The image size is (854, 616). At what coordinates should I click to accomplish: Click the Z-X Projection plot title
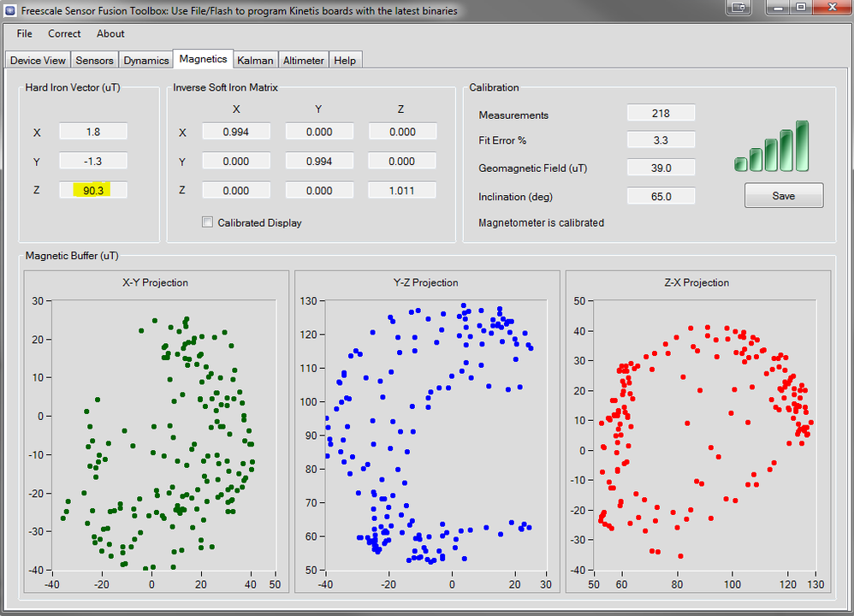click(x=697, y=282)
